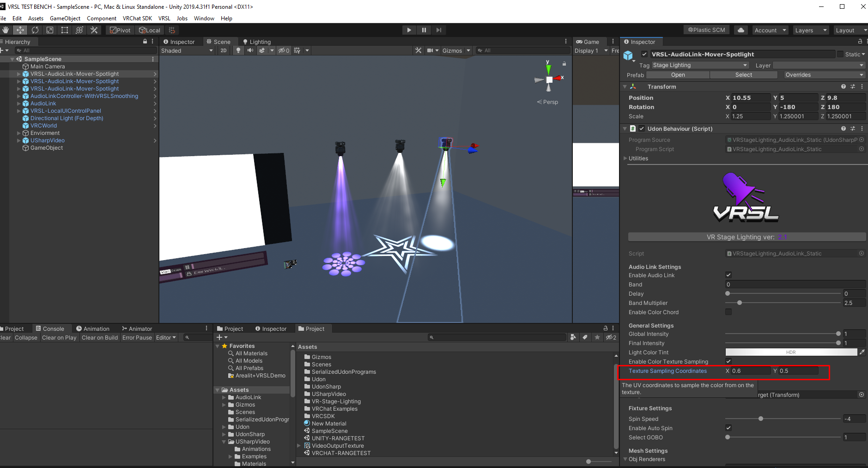The width and height of the screenshot is (868, 468).
Task: Click the prefab Open button
Action: click(678, 75)
